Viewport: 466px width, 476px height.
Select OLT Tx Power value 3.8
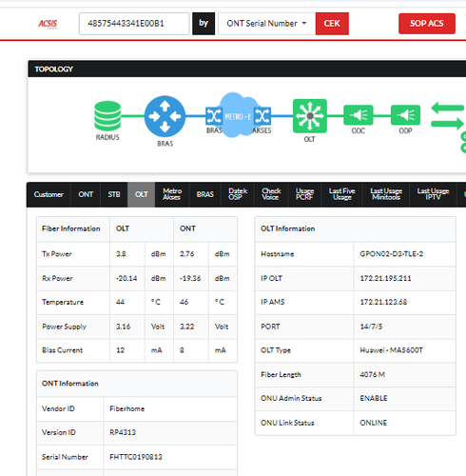(121, 254)
